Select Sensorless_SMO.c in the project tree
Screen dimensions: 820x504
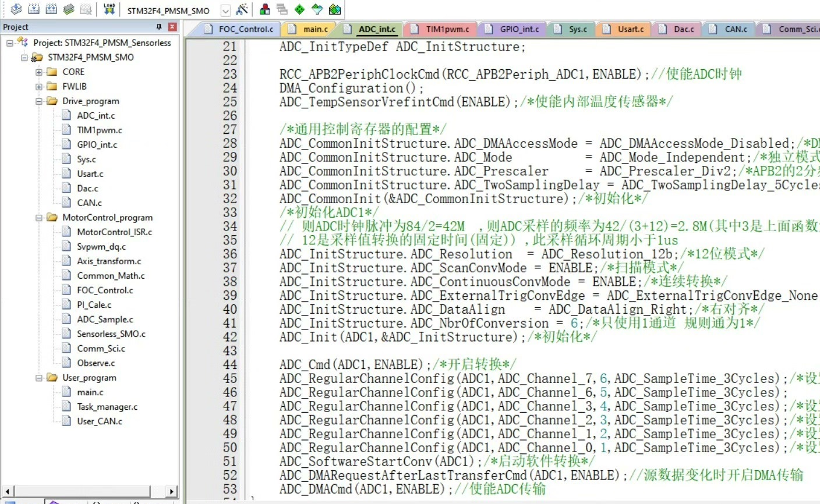pos(111,333)
